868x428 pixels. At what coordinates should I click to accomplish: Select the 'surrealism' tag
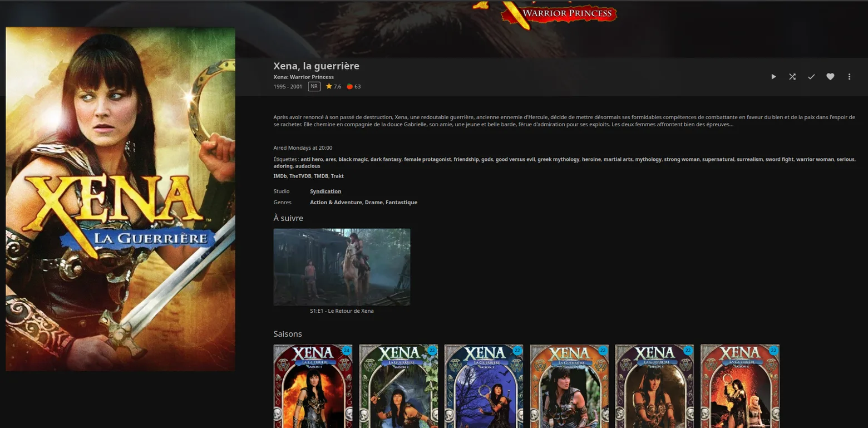point(749,160)
